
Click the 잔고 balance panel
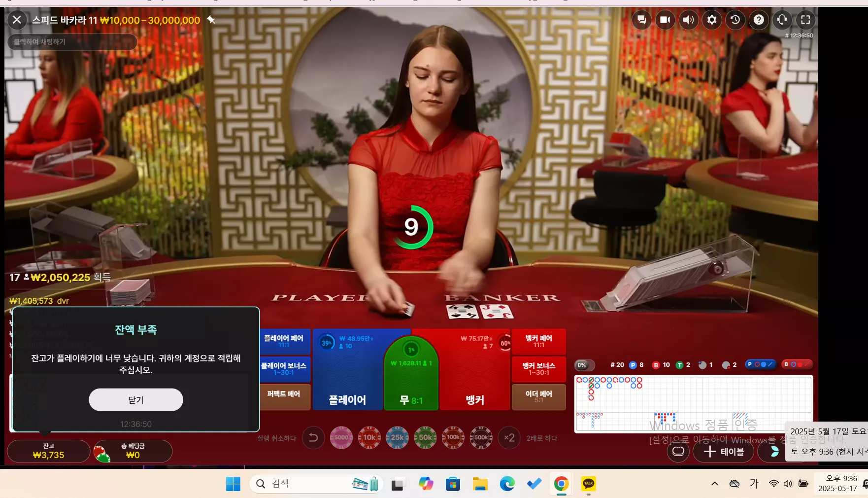point(48,451)
